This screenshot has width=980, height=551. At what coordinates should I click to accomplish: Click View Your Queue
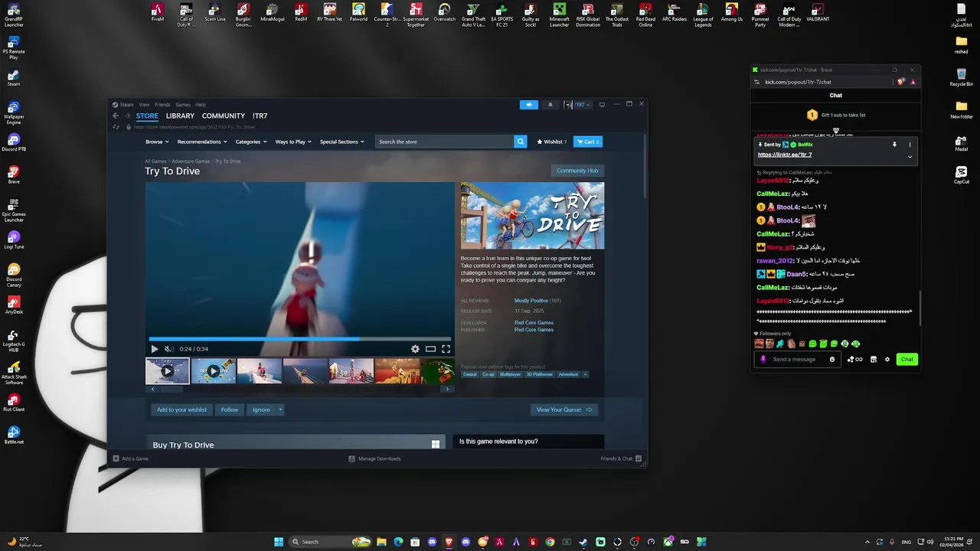click(x=563, y=409)
